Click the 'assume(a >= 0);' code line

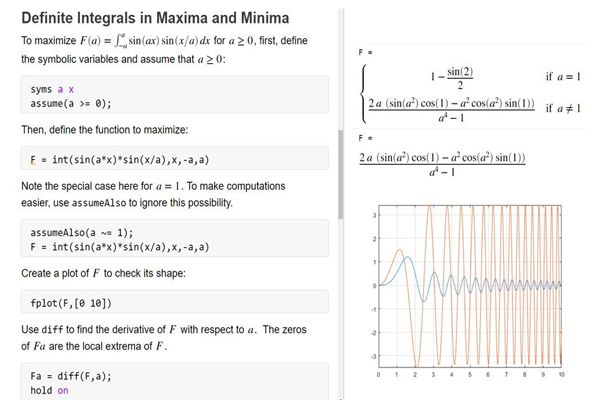(x=71, y=103)
